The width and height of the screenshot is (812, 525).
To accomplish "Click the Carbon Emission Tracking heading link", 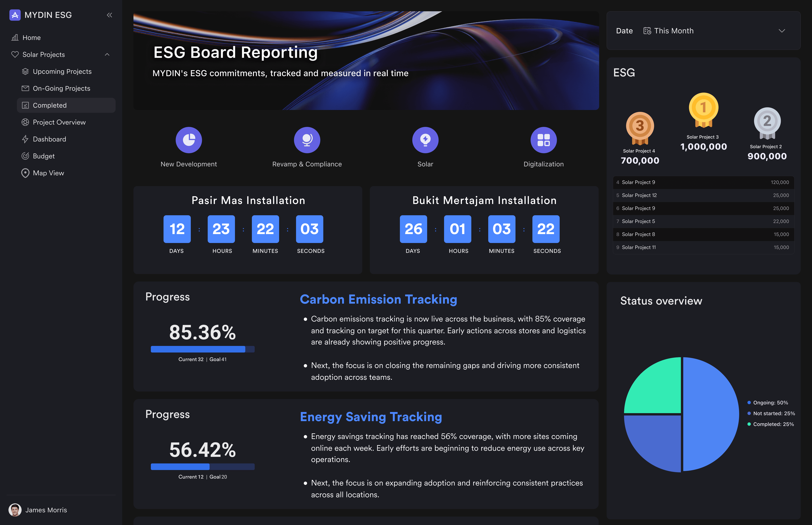I will point(378,299).
